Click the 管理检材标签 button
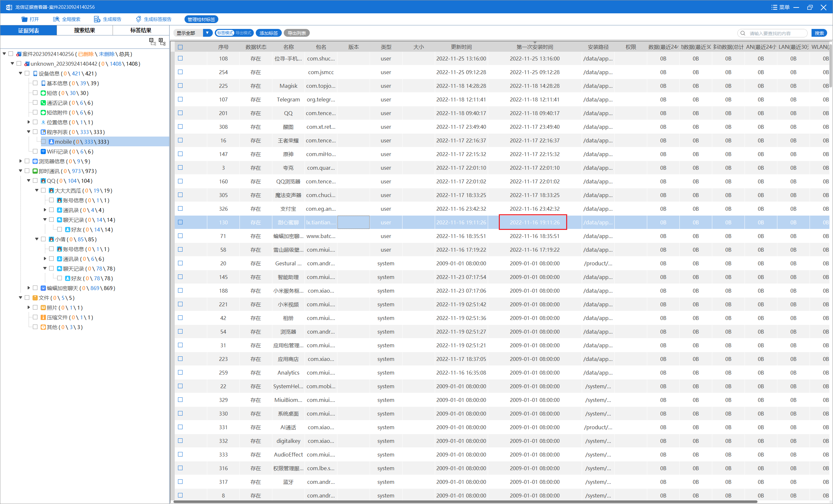The width and height of the screenshot is (833, 504). click(x=201, y=19)
